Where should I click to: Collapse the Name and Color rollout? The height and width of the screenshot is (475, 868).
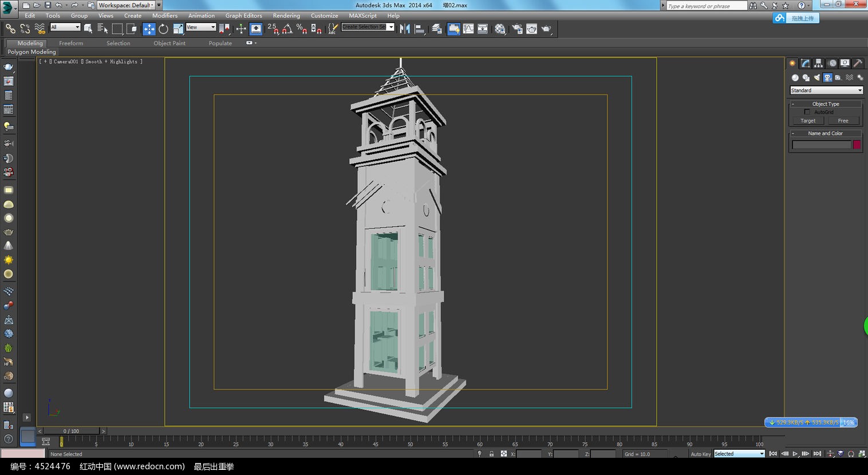coord(825,133)
